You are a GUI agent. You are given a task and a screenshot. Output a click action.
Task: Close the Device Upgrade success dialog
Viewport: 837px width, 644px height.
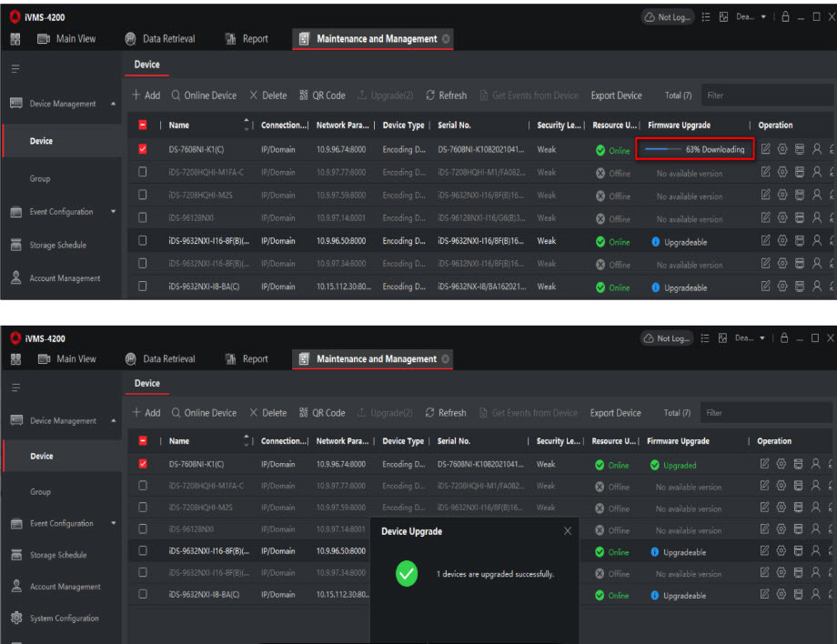[x=568, y=530]
